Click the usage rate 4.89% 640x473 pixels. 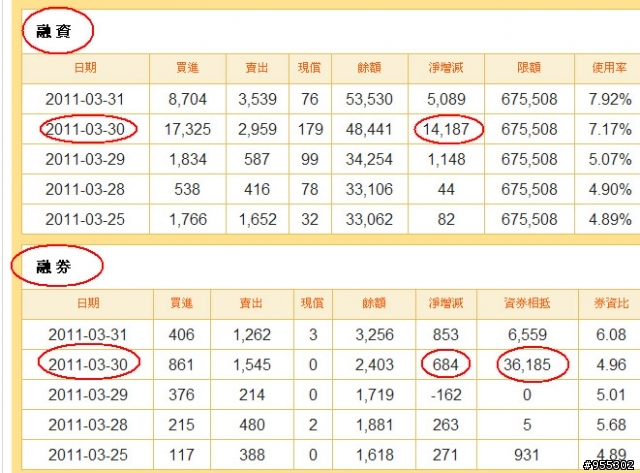pyautogui.click(x=610, y=220)
